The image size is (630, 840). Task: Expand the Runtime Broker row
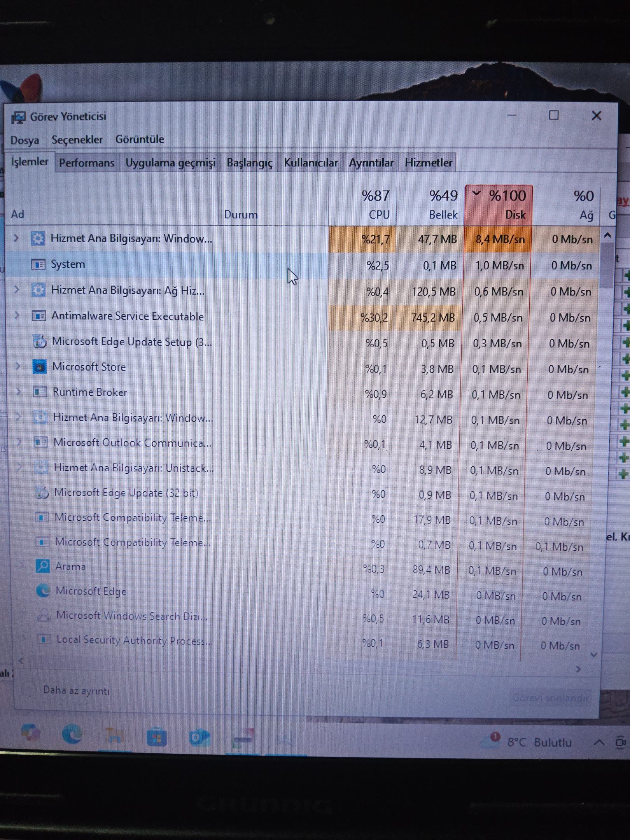18,391
